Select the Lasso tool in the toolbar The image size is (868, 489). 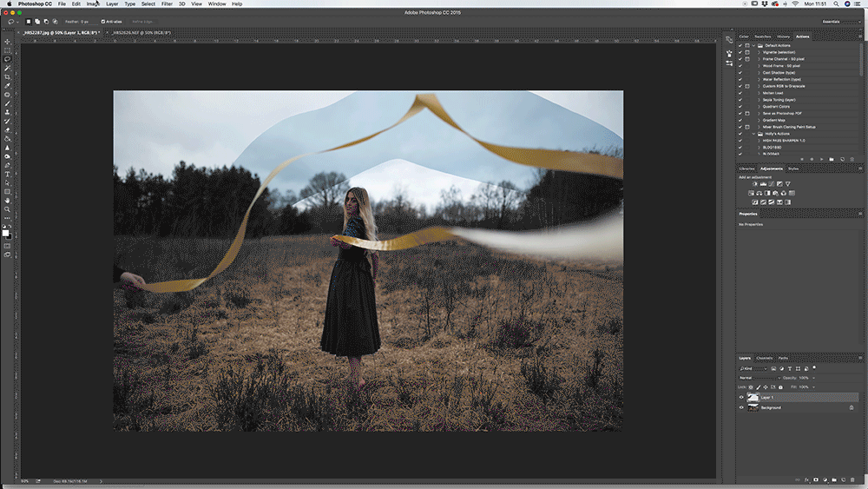(x=7, y=59)
